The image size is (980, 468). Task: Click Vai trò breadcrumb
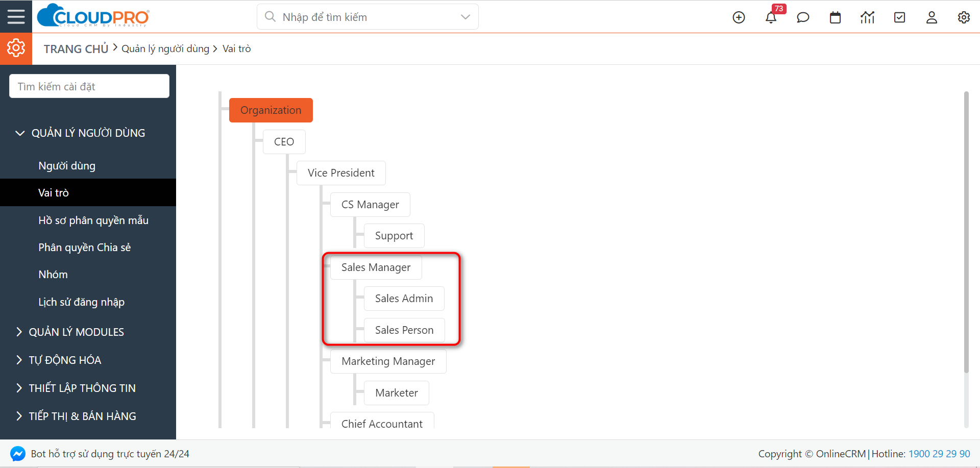pos(237,48)
